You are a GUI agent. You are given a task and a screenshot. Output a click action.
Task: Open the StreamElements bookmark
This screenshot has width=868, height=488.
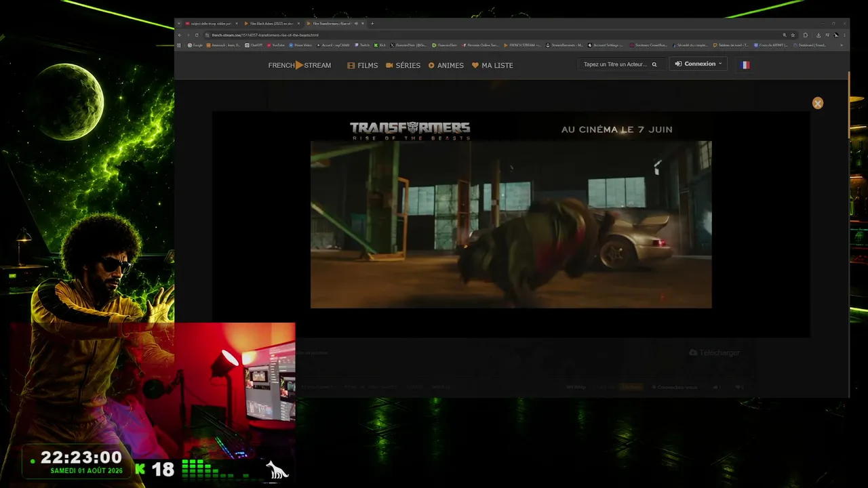point(565,45)
